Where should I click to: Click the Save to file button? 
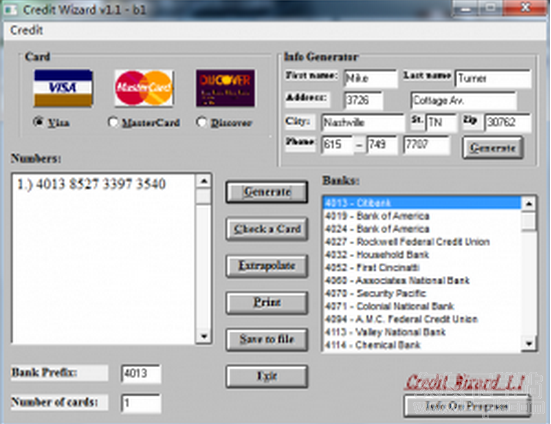(x=267, y=339)
